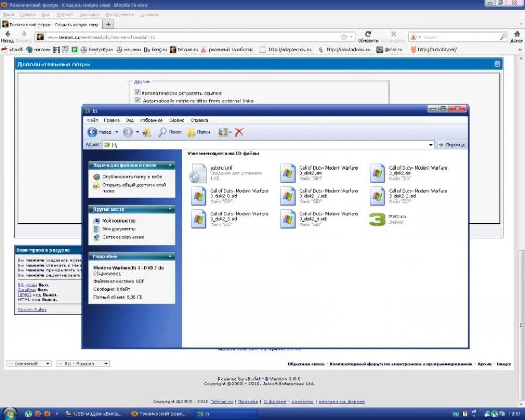Open the '-- RU - Russian' language dropdown
This screenshot has width=525, height=420.
[x=83, y=363]
